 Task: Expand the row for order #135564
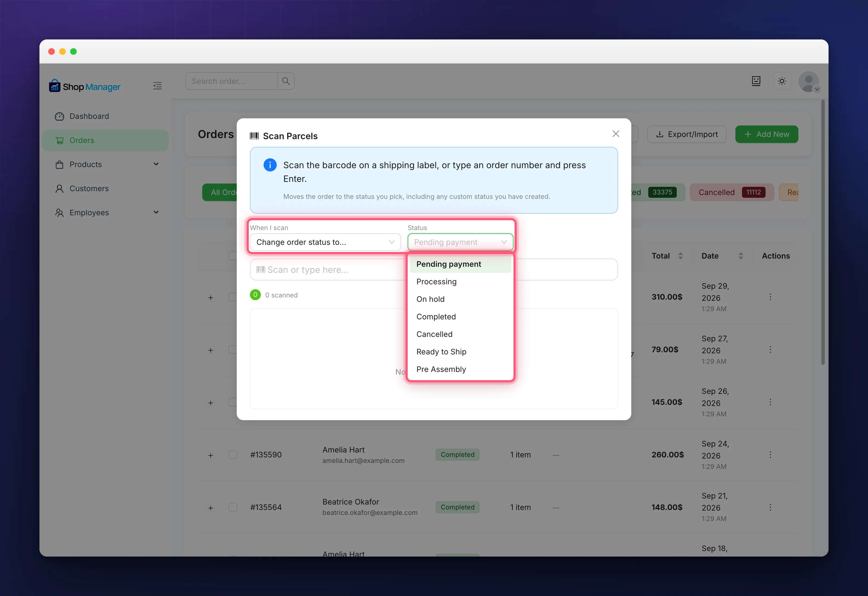click(211, 508)
